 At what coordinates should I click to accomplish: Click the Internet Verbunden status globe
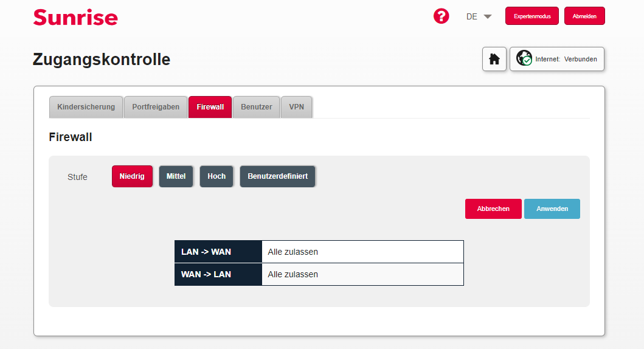coord(524,59)
